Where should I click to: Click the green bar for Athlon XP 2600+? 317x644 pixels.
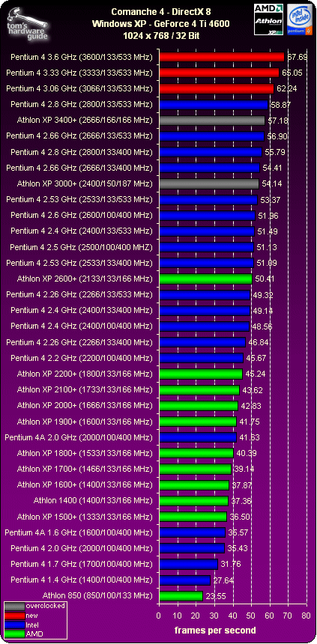tap(205, 279)
